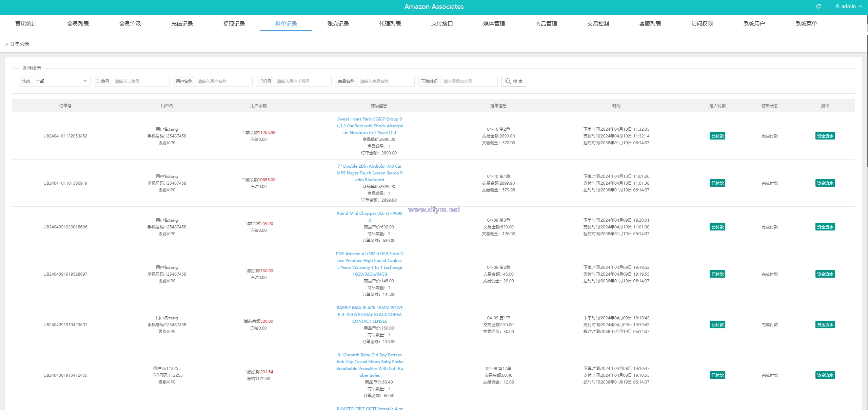868x410 pixels.
Task: Click order number UB2404091919423601
Action: (65, 324)
